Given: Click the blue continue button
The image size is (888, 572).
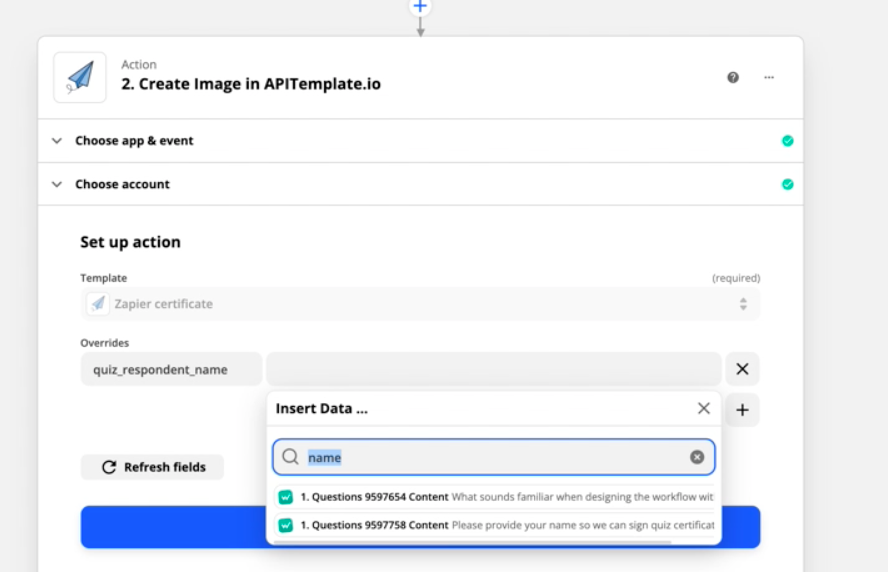Looking at the screenshot, I should 420,527.
